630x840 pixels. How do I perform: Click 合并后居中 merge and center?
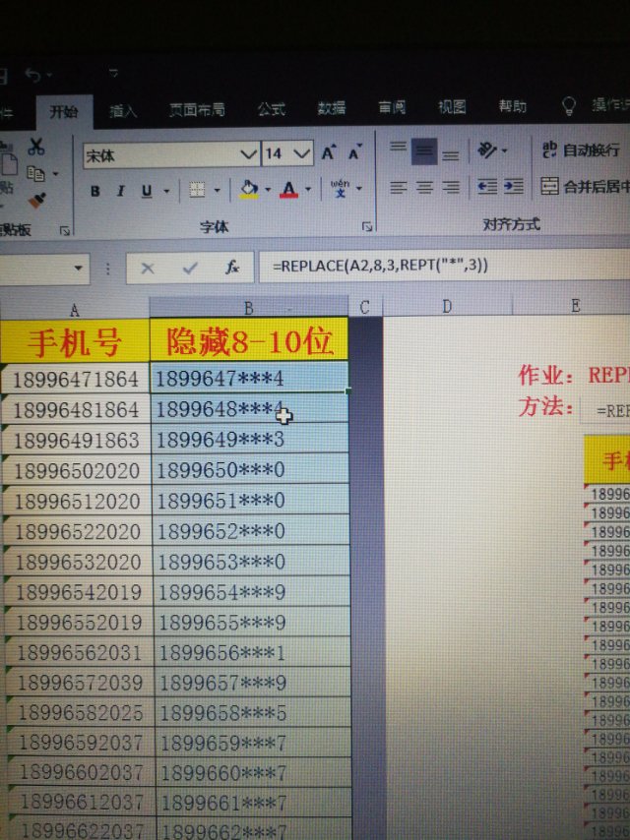pos(585,186)
